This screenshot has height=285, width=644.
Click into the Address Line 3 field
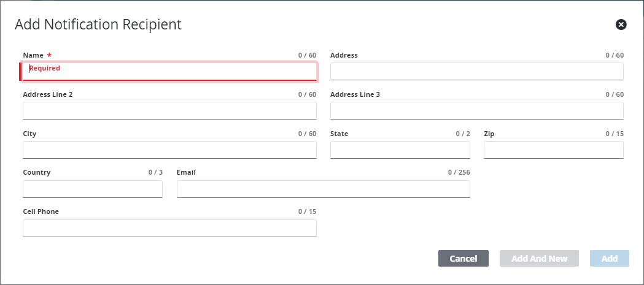click(x=476, y=110)
